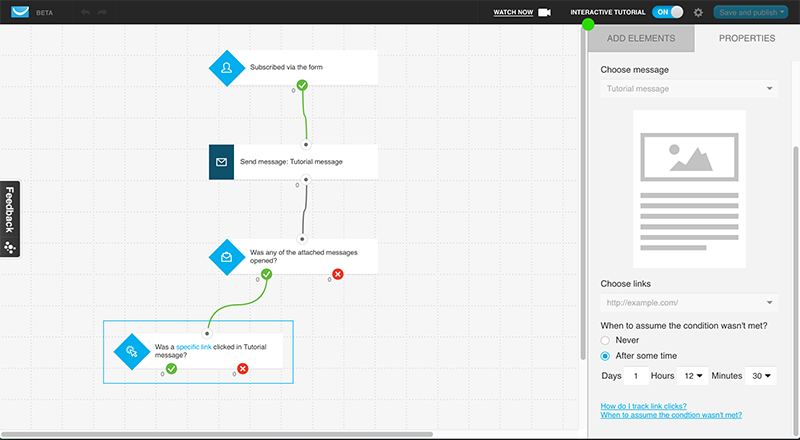Open the Minutes dropdown showing 30
Viewport: 800px width, 440px height.
tap(761, 376)
